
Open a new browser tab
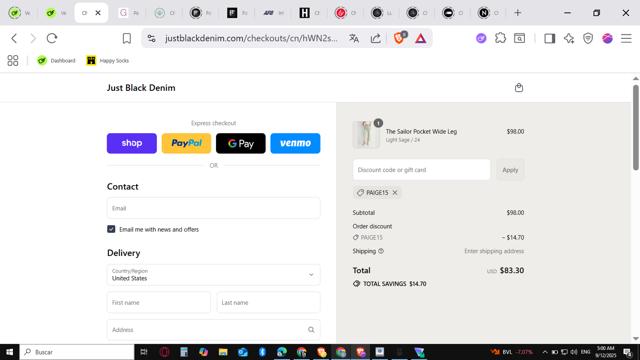[x=518, y=13]
